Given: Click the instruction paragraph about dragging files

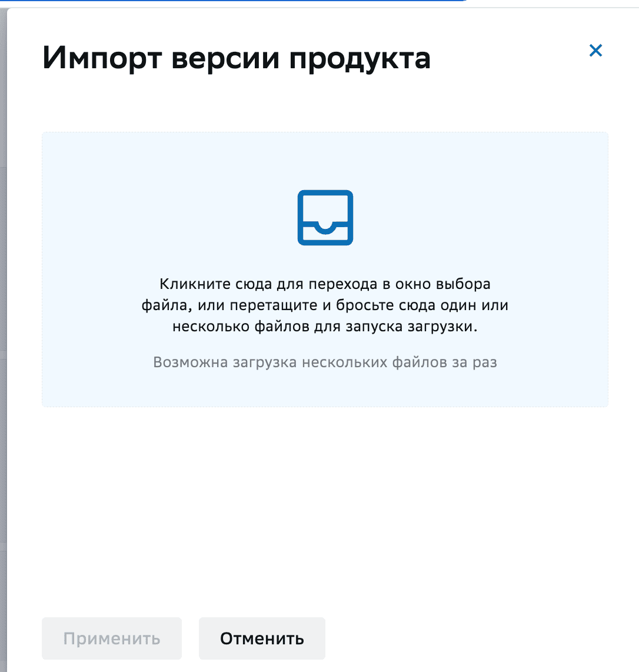Looking at the screenshot, I should click(x=325, y=305).
